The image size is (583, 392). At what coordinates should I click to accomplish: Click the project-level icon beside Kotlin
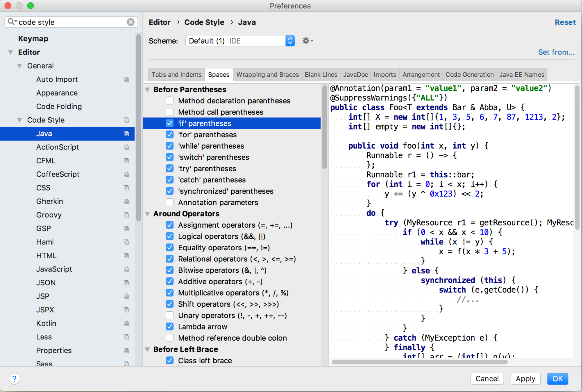(x=126, y=323)
